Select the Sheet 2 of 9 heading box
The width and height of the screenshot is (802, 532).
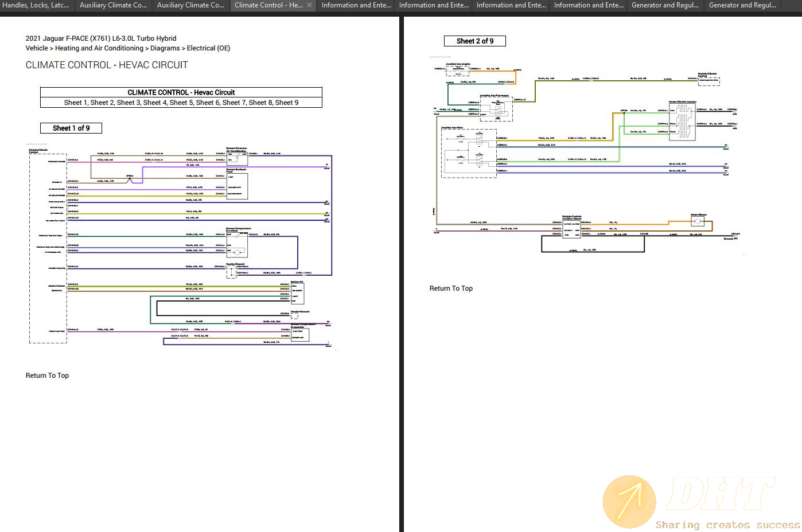[475, 41]
